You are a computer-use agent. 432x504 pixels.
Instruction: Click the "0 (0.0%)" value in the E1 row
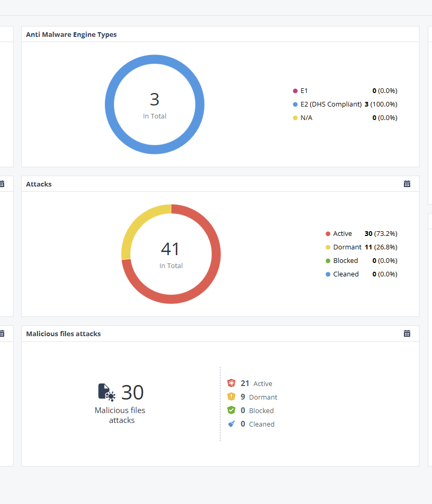(385, 90)
